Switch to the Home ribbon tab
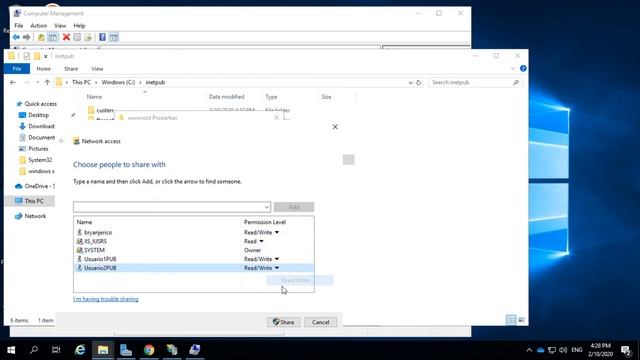This screenshot has height=360, width=640. click(x=43, y=69)
